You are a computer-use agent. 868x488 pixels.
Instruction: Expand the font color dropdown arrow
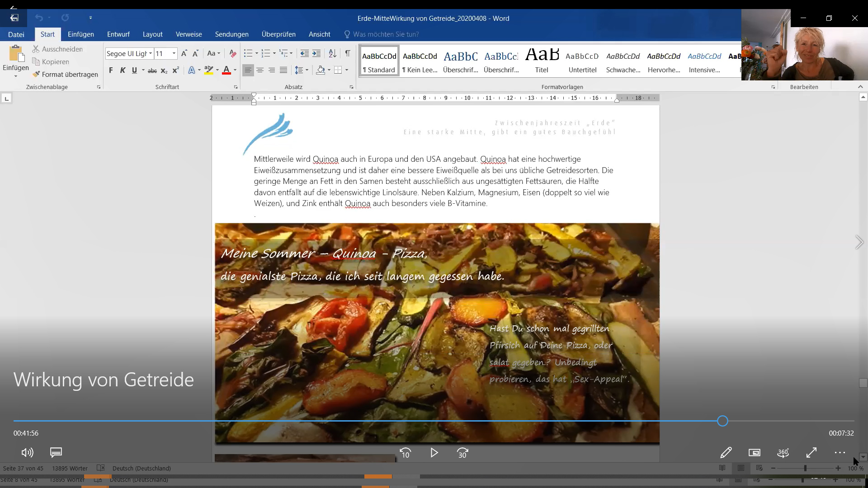point(235,70)
